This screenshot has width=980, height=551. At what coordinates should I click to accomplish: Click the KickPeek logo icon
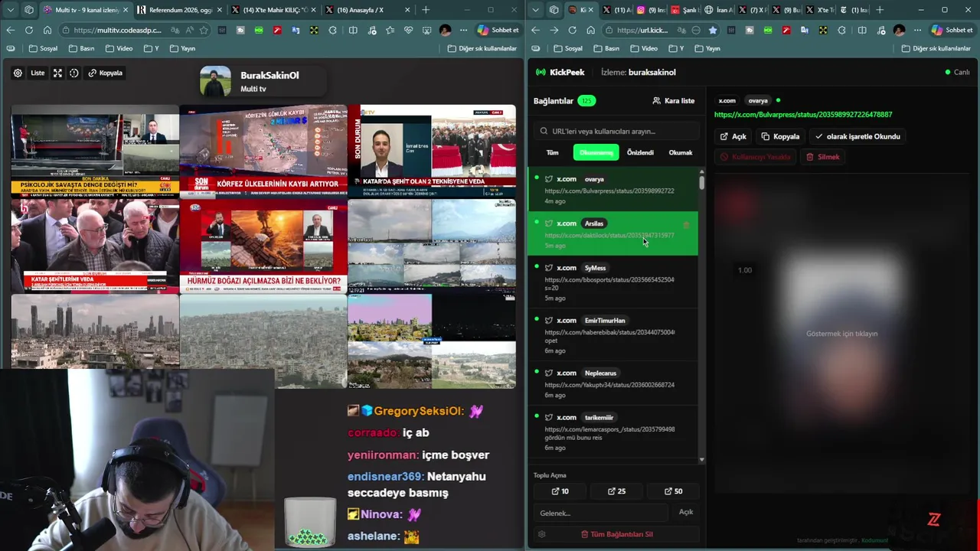tap(541, 72)
